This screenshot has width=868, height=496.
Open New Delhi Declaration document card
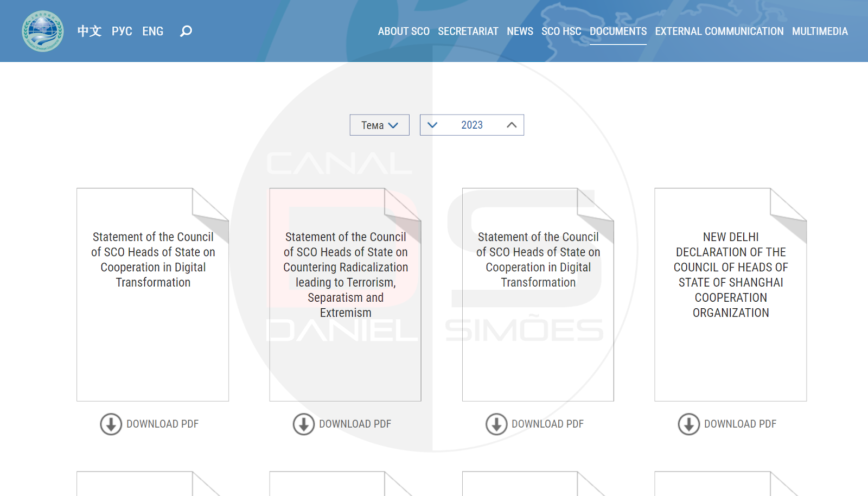(731, 295)
